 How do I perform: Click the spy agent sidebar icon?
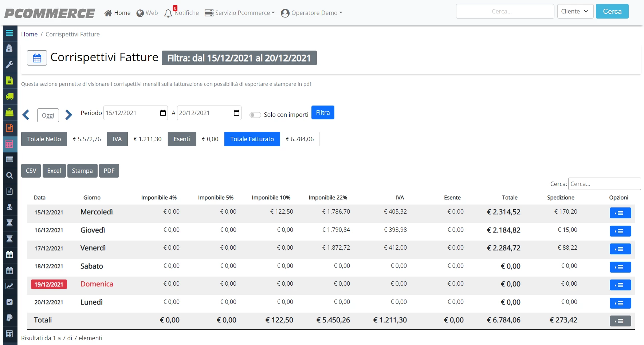[9, 48]
